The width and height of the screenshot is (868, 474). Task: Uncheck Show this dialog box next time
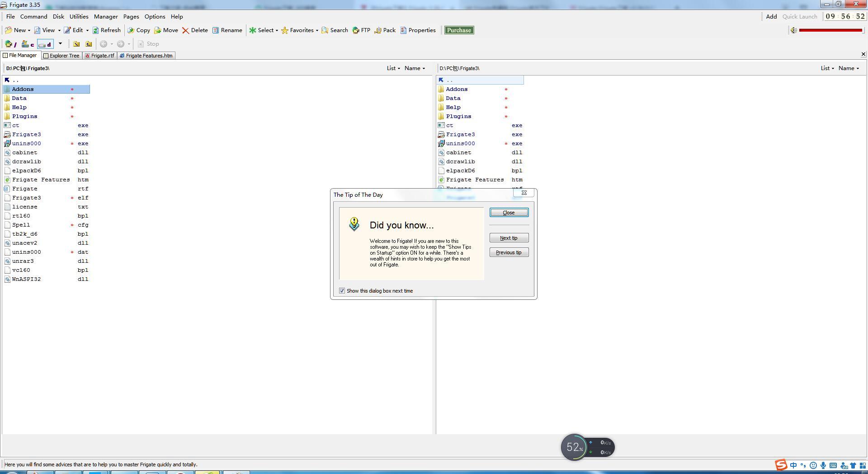click(x=342, y=291)
